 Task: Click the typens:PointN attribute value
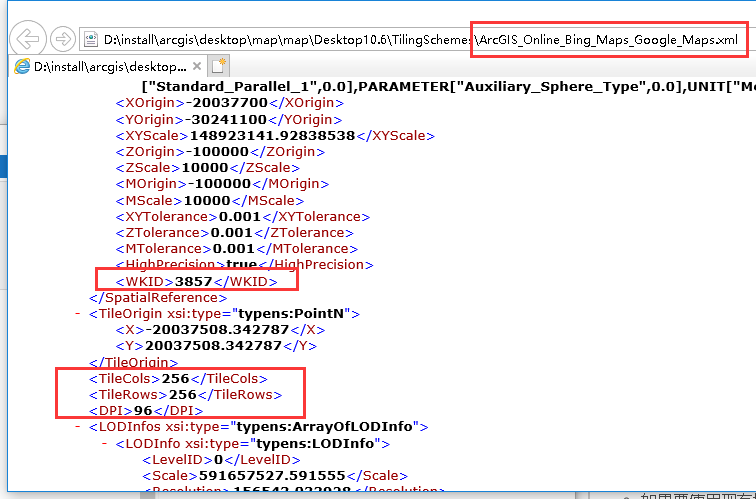click(x=292, y=314)
